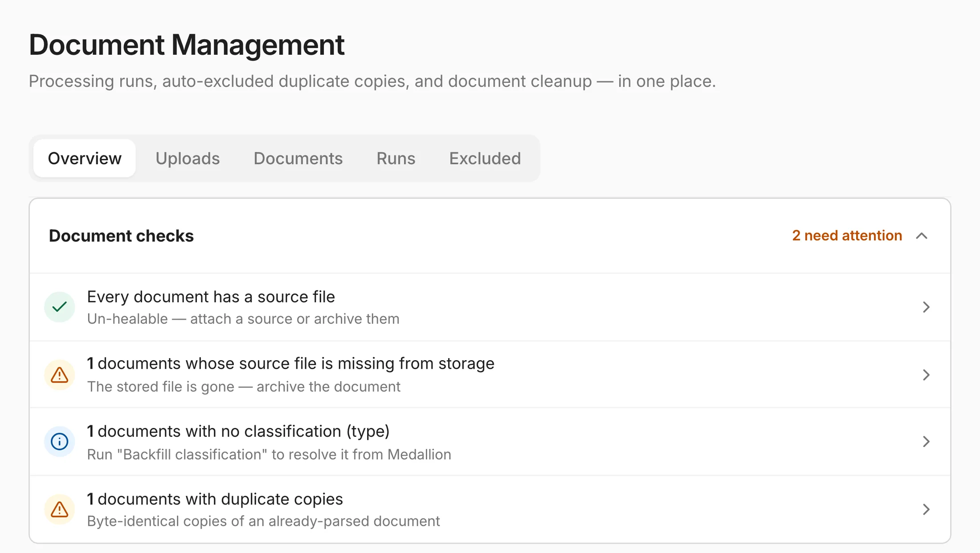Click the info icon beside no classification
Image resolution: width=980 pixels, height=553 pixels.
(59, 442)
